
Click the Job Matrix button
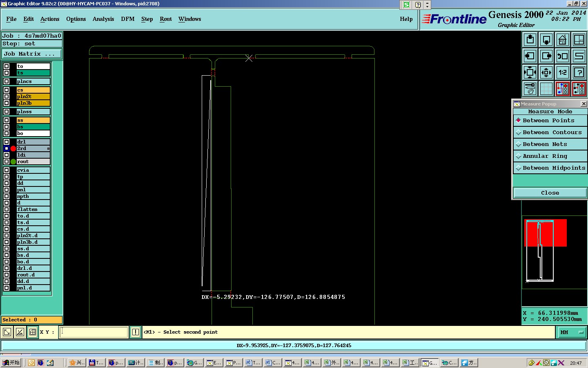pyautogui.click(x=32, y=54)
